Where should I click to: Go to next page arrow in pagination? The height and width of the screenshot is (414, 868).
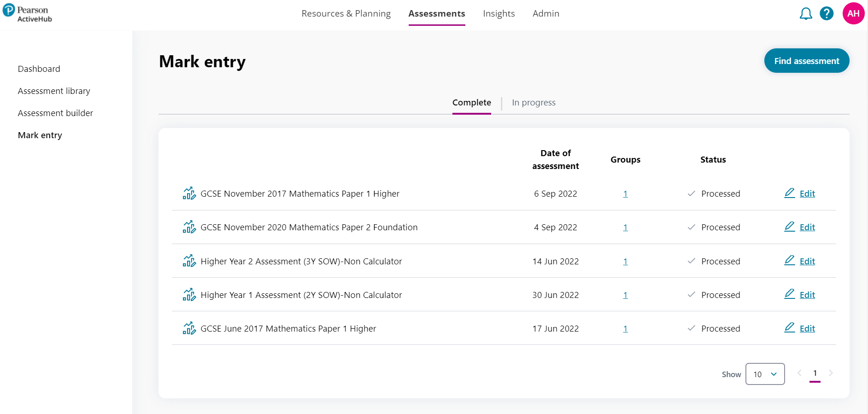click(831, 373)
